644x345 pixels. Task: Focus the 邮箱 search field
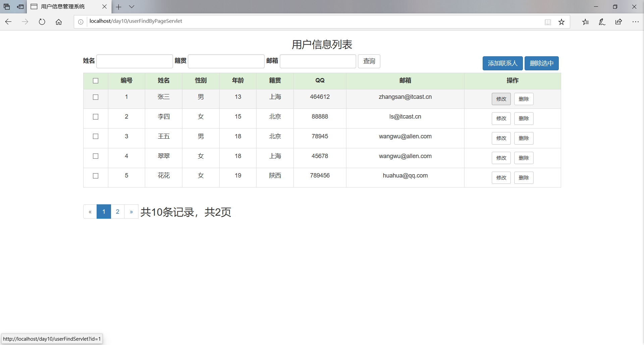[318, 61]
